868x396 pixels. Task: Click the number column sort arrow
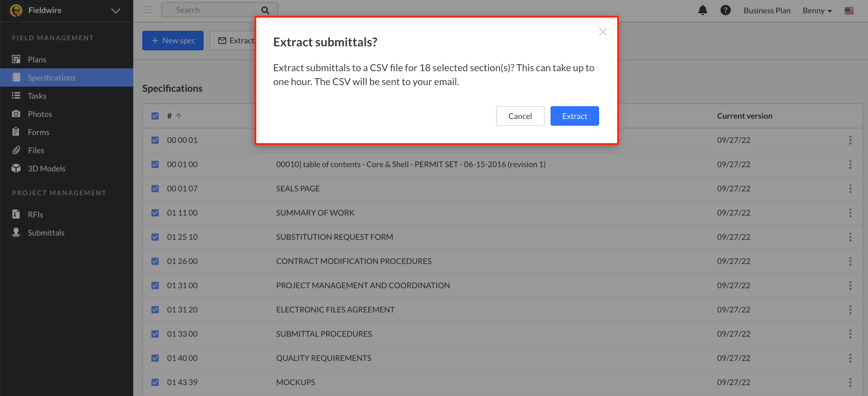[x=179, y=116]
